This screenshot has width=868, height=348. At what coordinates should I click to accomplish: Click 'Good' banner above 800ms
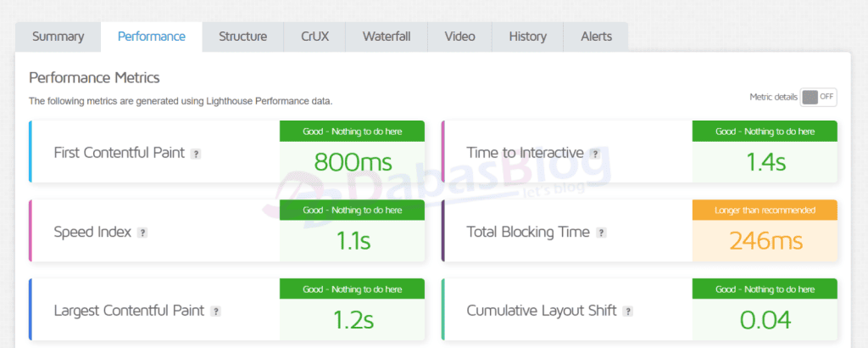click(352, 132)
